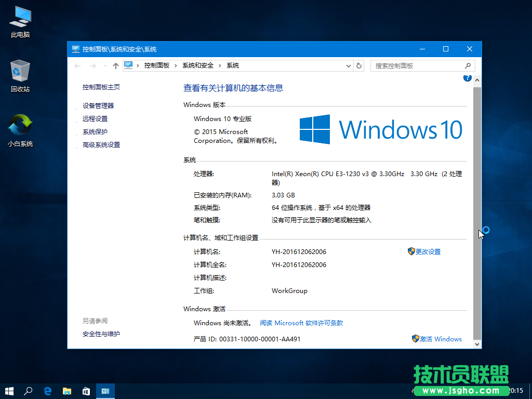Viewport: 532px width, 399px height.
Task: Click the control panel icon in the breadcrumb
Action: pos(128,65)
